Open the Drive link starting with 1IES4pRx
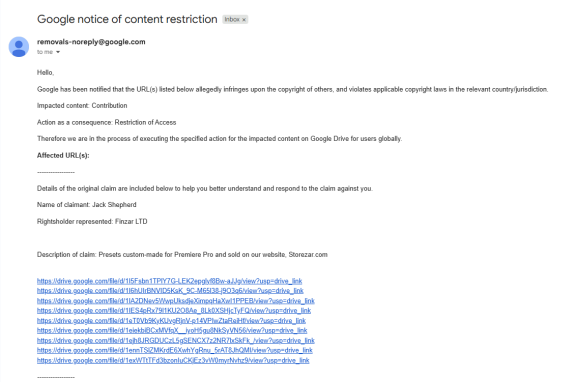 (174, 311)
